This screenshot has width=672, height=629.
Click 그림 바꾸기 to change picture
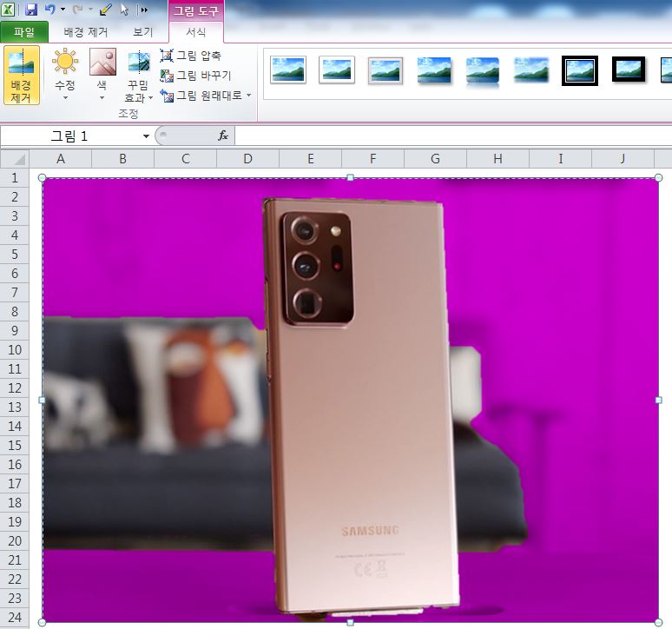click(195, 76)
